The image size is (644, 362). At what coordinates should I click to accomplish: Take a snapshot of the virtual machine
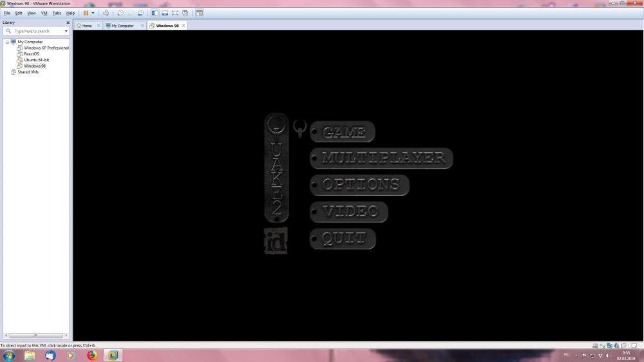[120, 13]
